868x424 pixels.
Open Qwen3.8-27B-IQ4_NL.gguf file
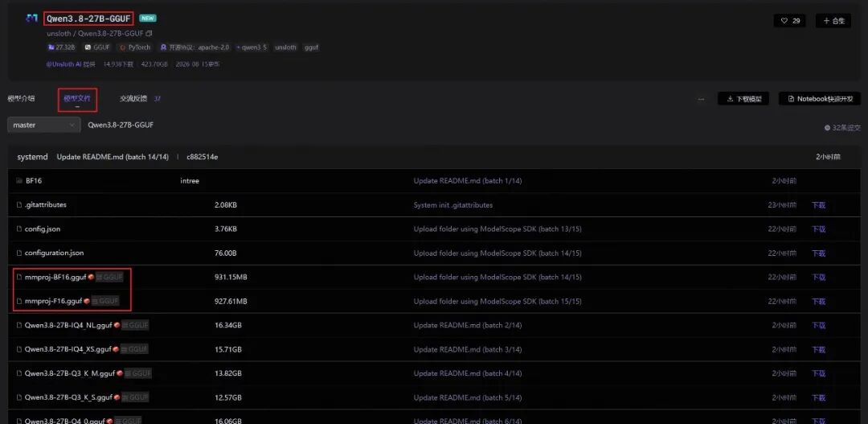68,325
